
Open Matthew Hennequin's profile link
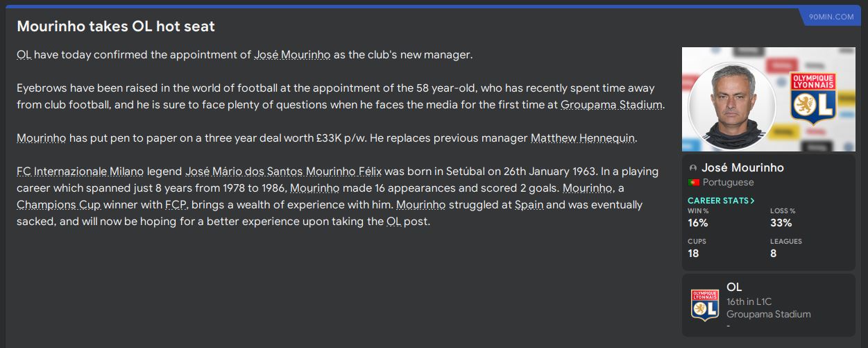coord(582,138)
